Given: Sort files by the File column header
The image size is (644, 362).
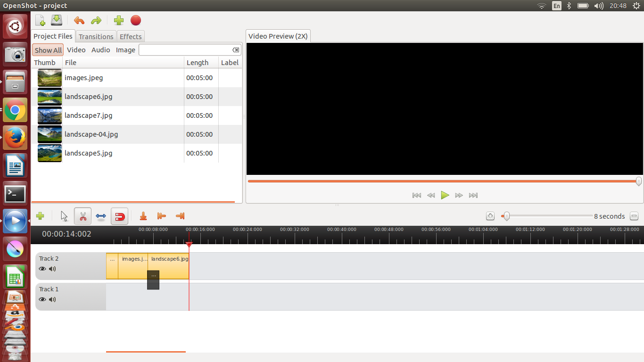Looking at the screenshot, I should 123,63.
